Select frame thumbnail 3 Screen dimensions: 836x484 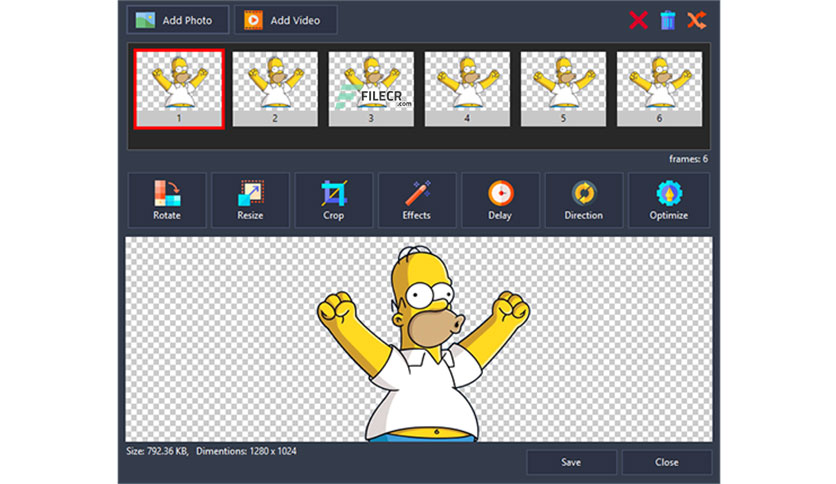pos(371,89)
